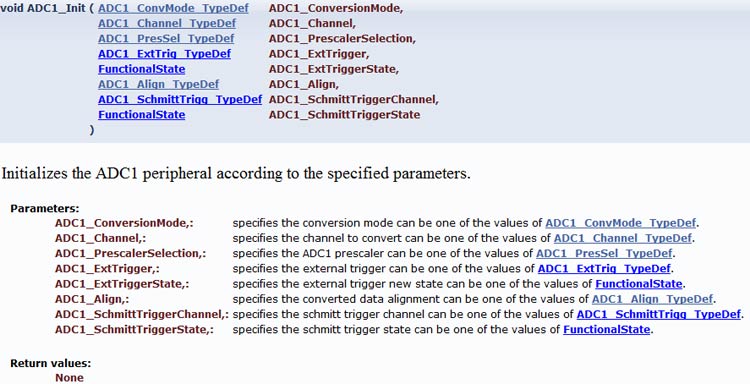750x384 pixels.
Task: Open ADC1_SchmittTrigg_TypeDef link in signature
Action: click(180, 100)
